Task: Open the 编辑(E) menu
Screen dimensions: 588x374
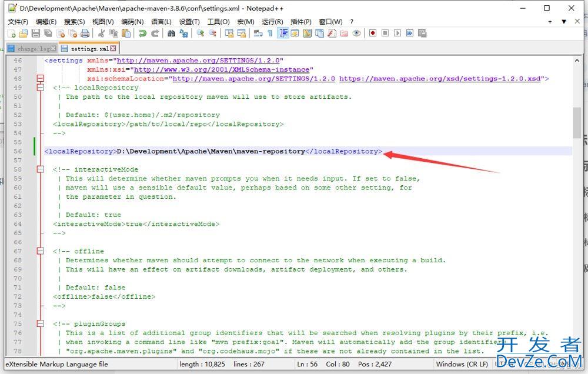Action: [x=46, y=22]
